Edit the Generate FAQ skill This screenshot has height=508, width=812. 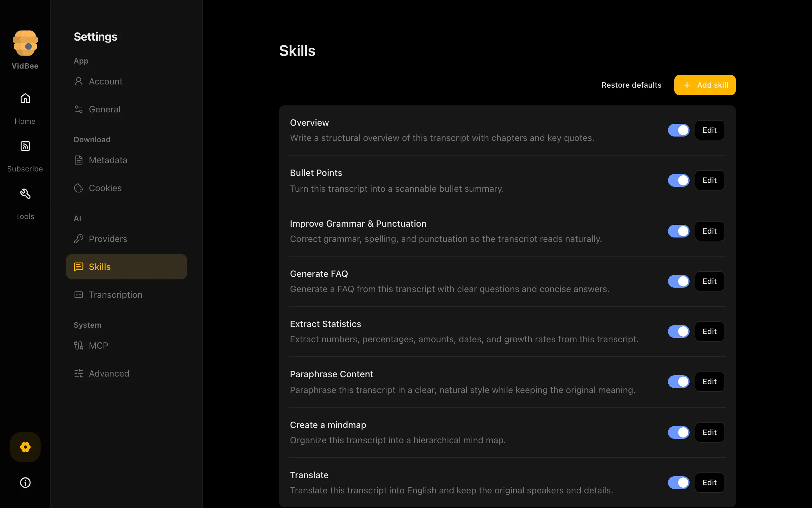[x=709, y=281]
